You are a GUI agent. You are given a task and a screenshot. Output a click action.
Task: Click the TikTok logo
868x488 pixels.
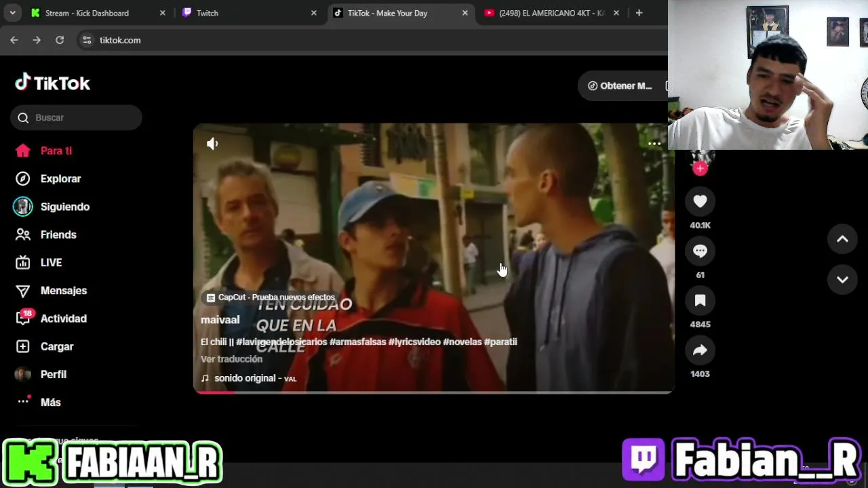(x=53, y=83)
